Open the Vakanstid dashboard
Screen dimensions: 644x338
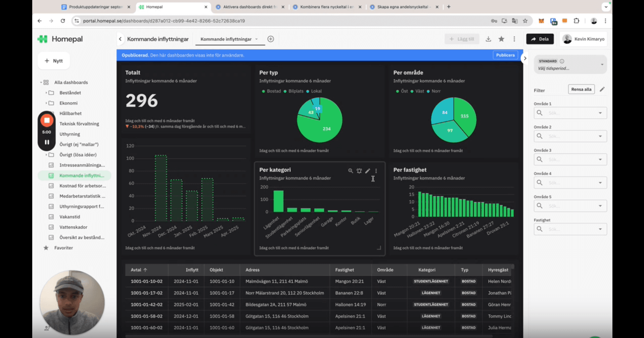(70, 217)
